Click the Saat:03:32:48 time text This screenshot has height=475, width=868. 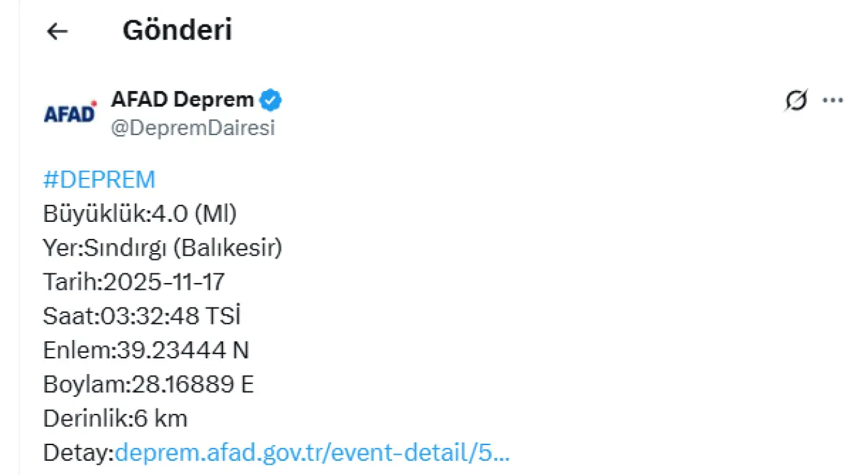coord(130,316)
